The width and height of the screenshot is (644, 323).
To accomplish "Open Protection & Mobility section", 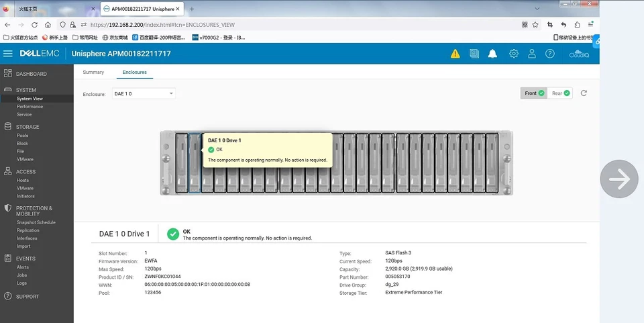I will [x=34, y=211].
